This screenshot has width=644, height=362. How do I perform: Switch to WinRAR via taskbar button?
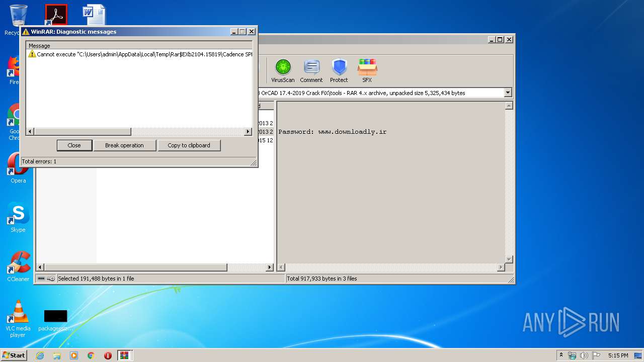click(x=125, y=355)
